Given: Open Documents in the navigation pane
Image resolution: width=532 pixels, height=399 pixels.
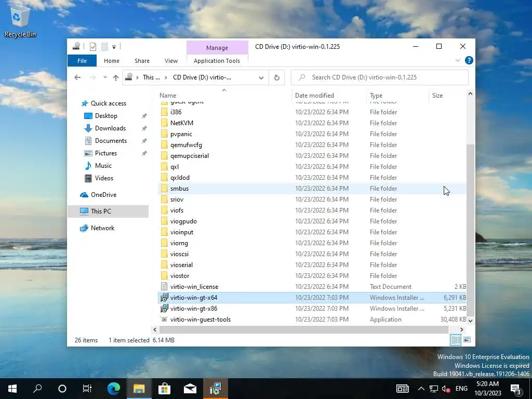Looking at the screenshot, I should click(x=111, y=141).
